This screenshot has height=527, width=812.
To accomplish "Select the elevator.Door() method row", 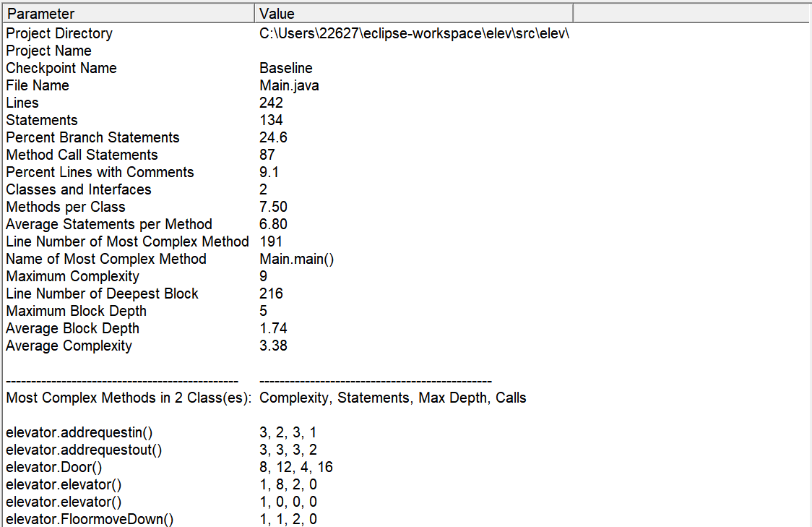I will 54,468.
